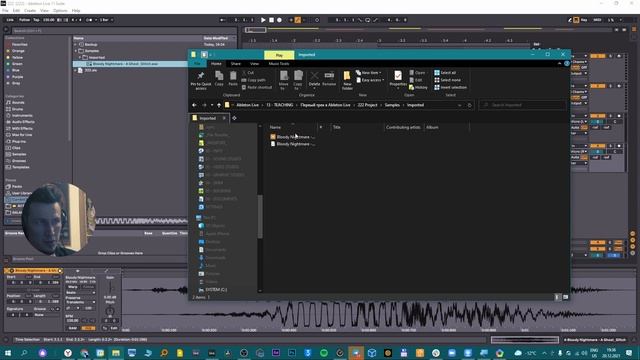This screenshot has width=640, height=360.
Task: Click the Explorer up-one-level arrow
Action: (x=219, y=105)
